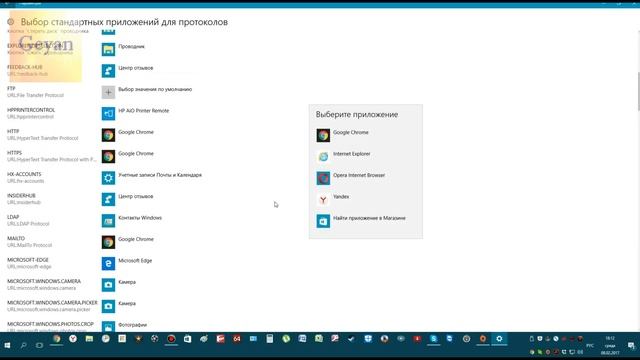
Task: Click the HTTPS protocol name
Action: tap(14, 153)
